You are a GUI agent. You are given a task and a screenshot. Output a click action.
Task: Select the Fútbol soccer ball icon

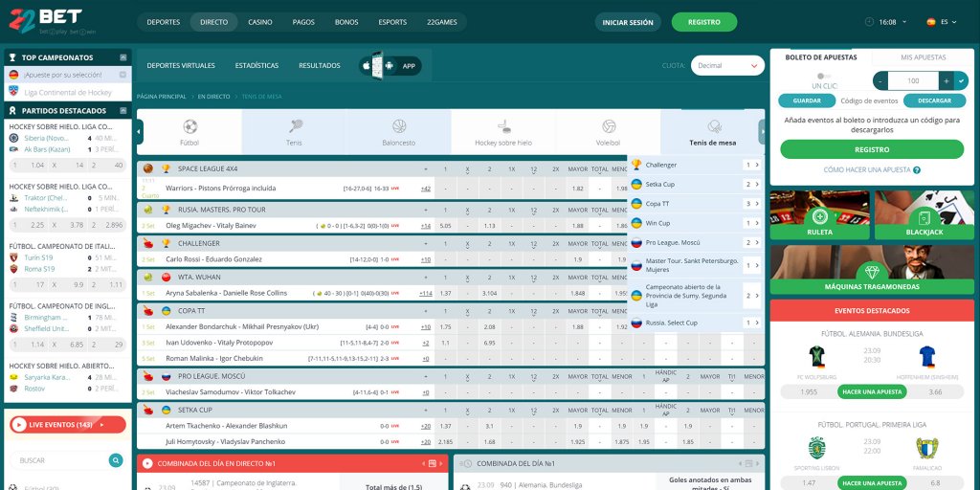(190, 127)
